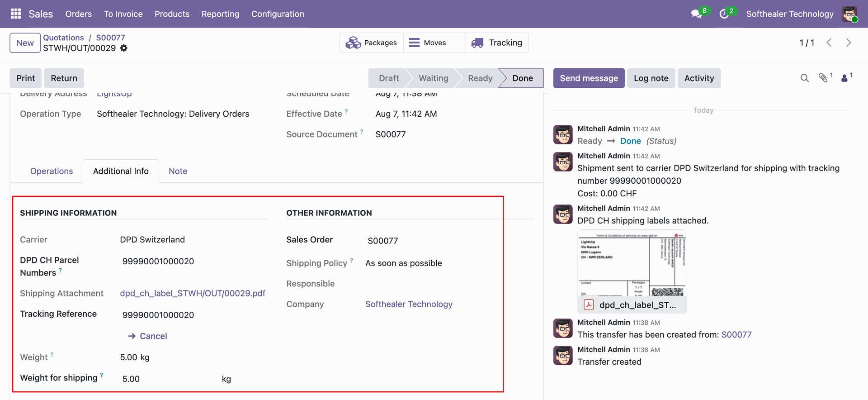Switch to the Operations tab
868x400 pixels.
point(52,171)
